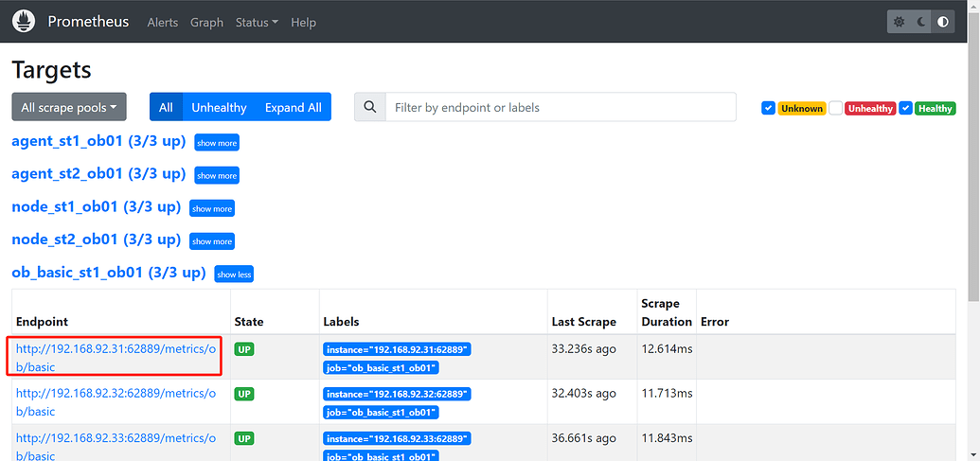Click UP state badge for 192.168.92.32
Screen dimensions: 980x461
pos(244,394)
